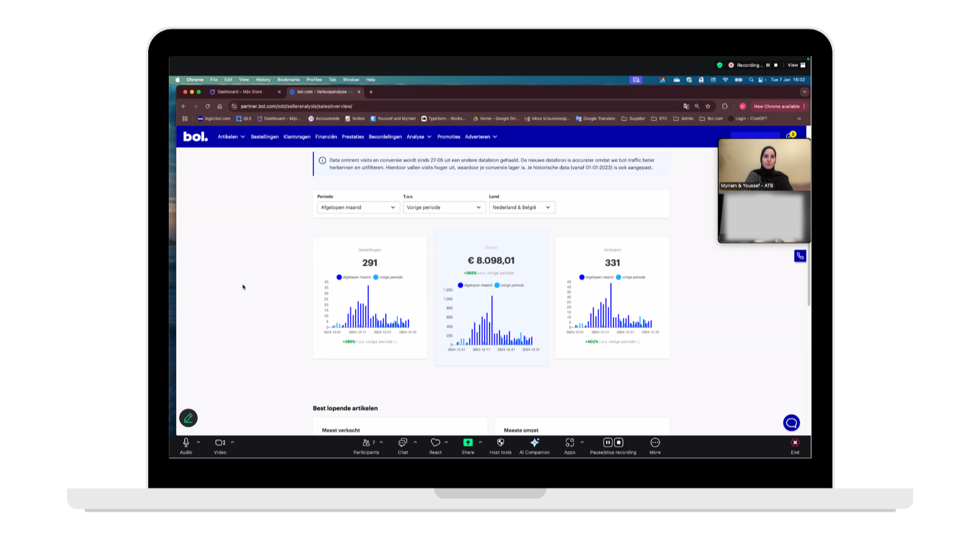
Task: Stop the Zoom recording from toolbar
Action: pyautogui.click(x=619, y=442)
